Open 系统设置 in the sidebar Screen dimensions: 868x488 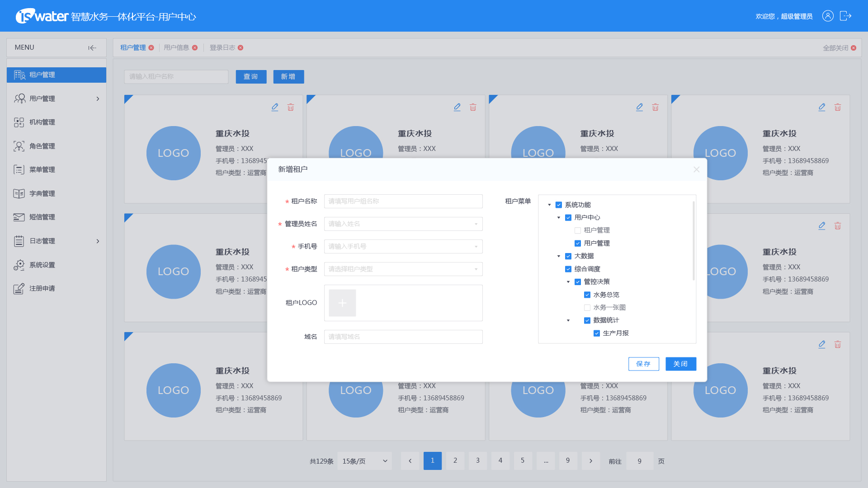pyautogui.click(x=42, y=265)
